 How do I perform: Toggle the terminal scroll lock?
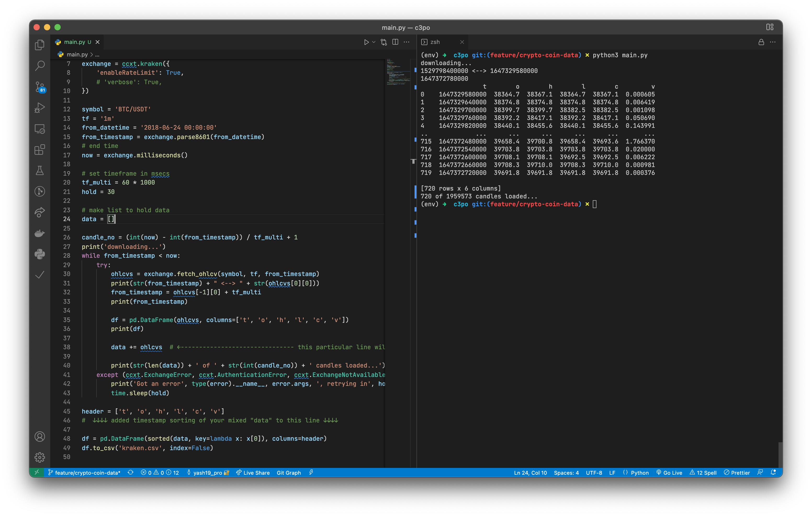point(761,42)
